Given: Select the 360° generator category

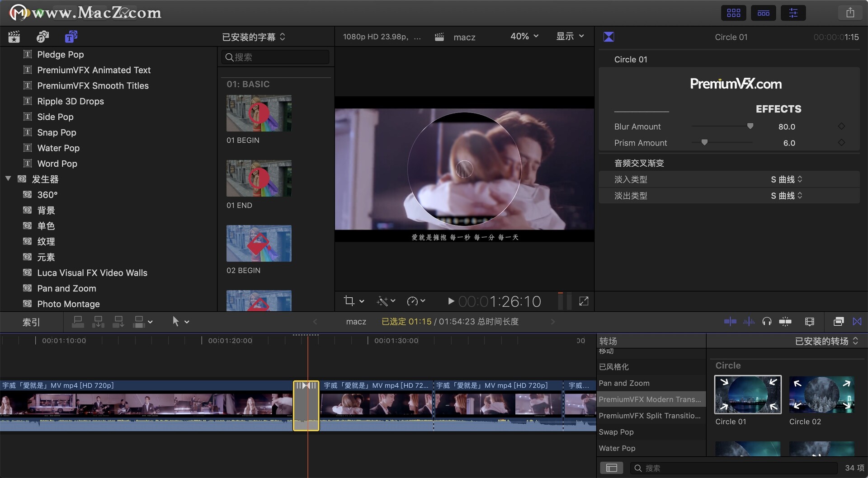Looking at the screenshot, I should click(x=47, y=195).
